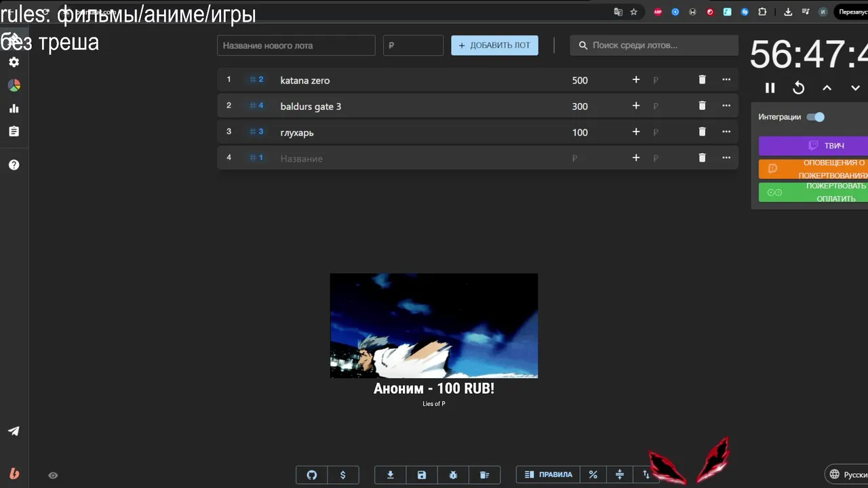Click plus to add to baldurs gate 3
This screenshot has height=488, width=868.
pos(636,106)
